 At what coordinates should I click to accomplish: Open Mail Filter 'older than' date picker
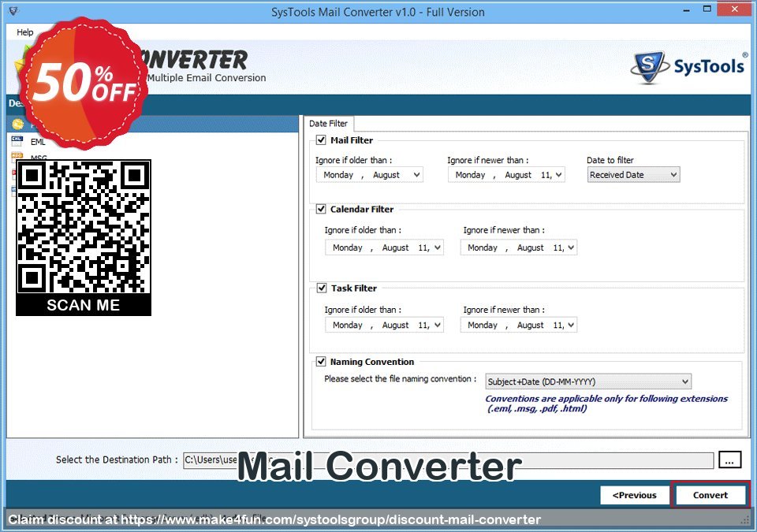coord(370,175)
